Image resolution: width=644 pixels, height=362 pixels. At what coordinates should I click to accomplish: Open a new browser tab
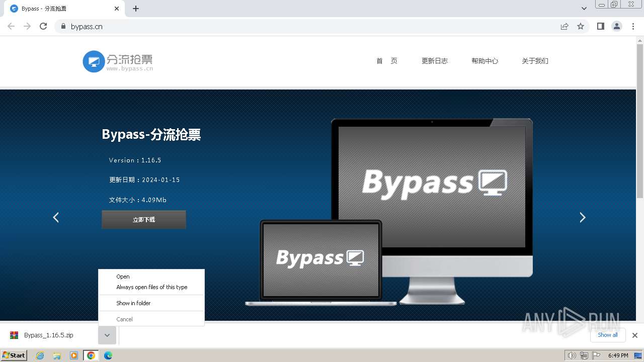[x=136, y=9]
